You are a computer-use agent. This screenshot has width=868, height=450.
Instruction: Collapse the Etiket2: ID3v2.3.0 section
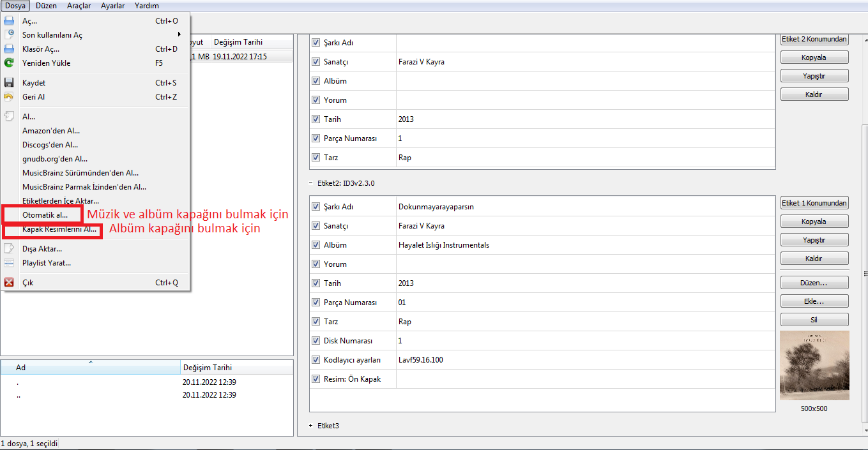310,183
